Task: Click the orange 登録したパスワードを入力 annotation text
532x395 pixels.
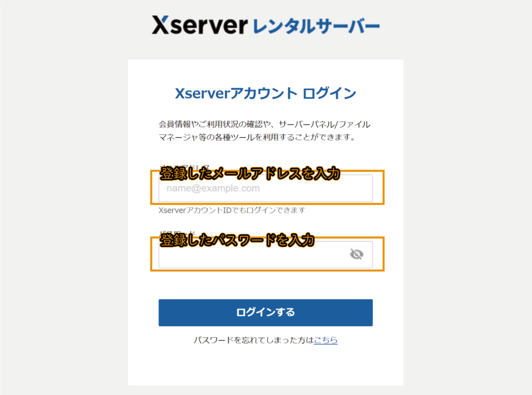Action: (237, 240)
